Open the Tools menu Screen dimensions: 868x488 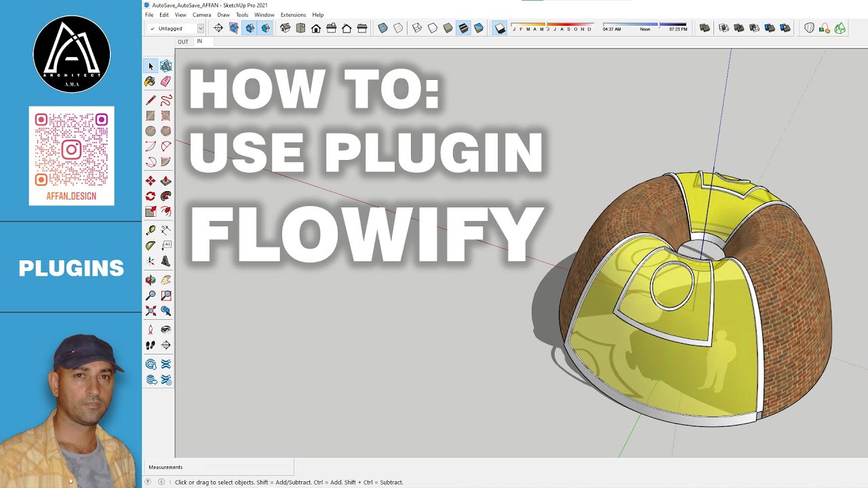tap(242, 15)
